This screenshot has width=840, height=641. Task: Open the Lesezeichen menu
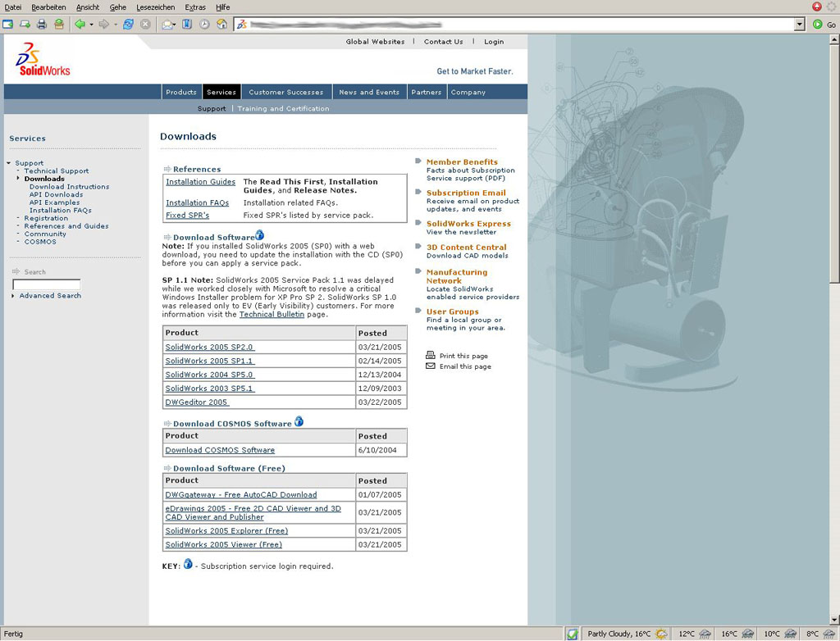[155, 7]
